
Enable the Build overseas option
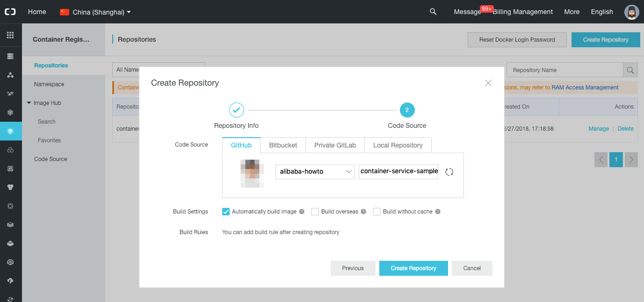pyautogui.click(x=315, y=212)
